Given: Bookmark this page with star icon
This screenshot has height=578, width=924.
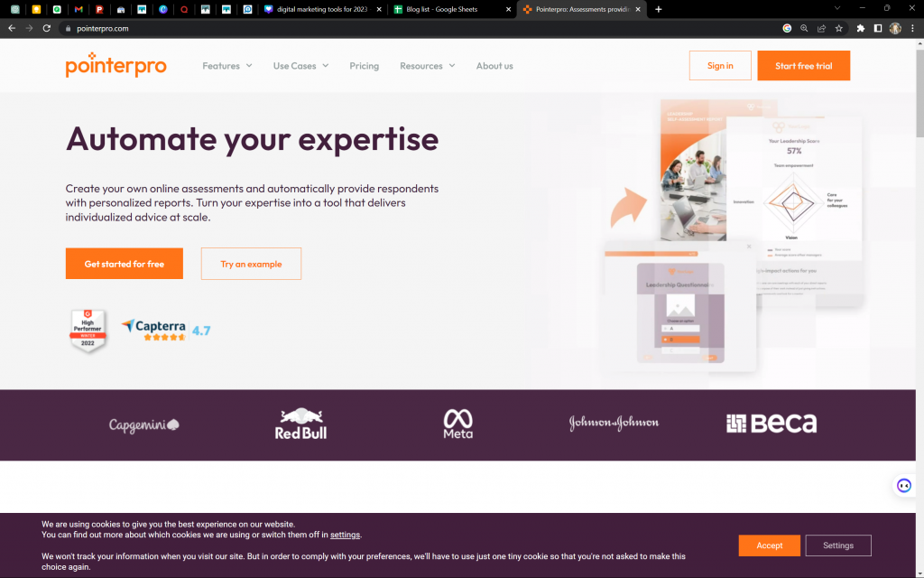Looking at the screenshot, I should pos(838,28).
